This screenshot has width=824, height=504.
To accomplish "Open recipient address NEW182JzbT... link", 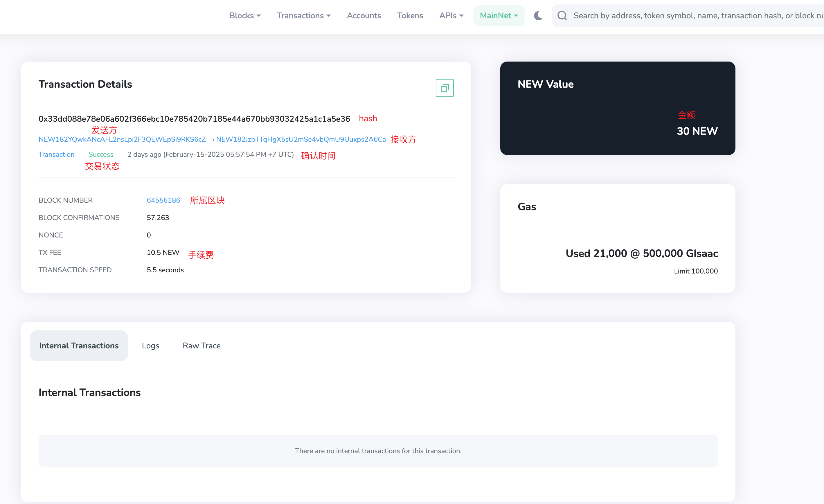I will [x=301, y=139].
